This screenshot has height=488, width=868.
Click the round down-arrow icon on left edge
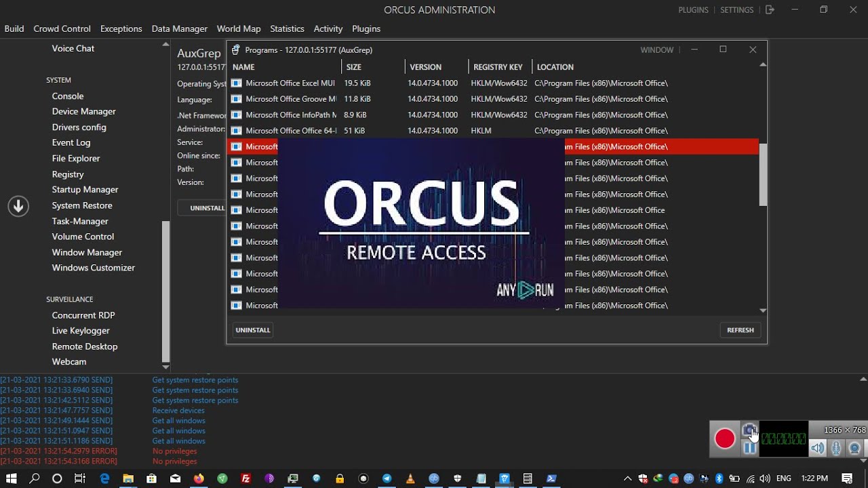click(18, 206)
